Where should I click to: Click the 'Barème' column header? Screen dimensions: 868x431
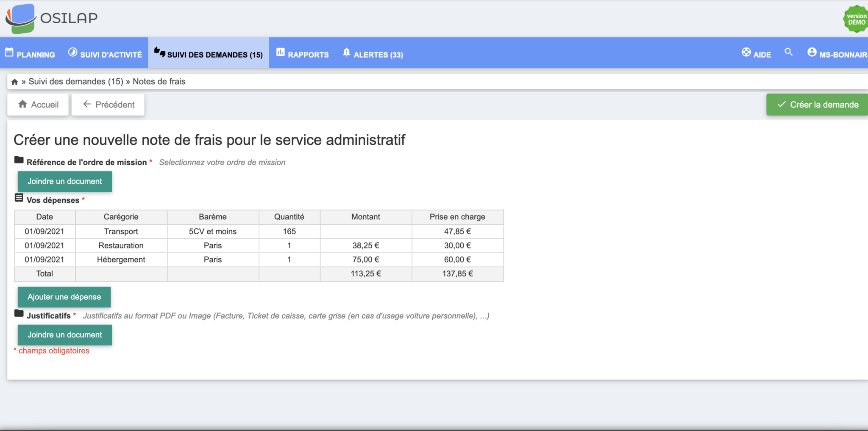(213, 217)
